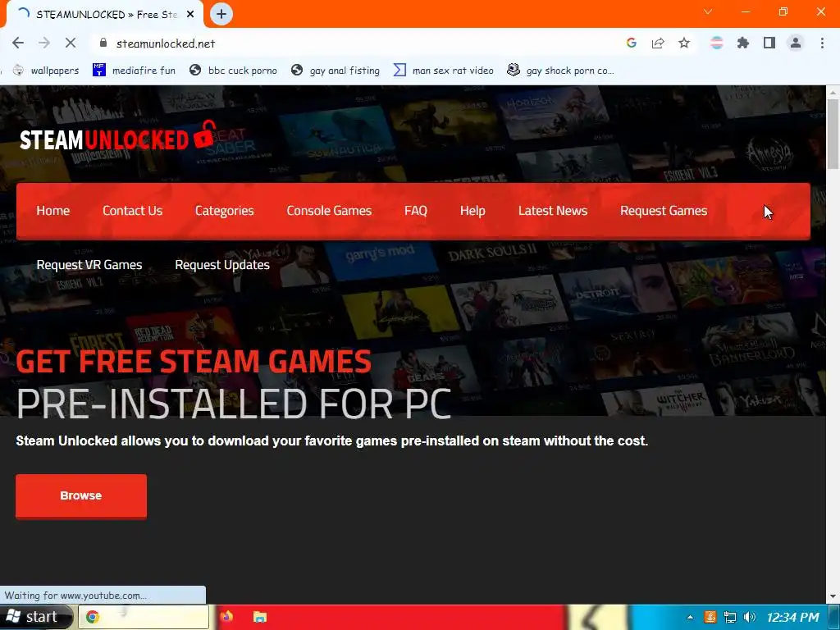This screenshot has height=630, width=840.
Task: Open the Categories menu item
Action: coord(225,211)
